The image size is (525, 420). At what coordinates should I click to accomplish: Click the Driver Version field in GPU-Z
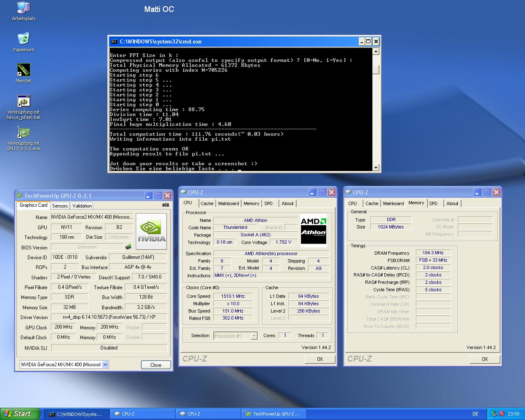pyautogui.click(x=109, y=317)
